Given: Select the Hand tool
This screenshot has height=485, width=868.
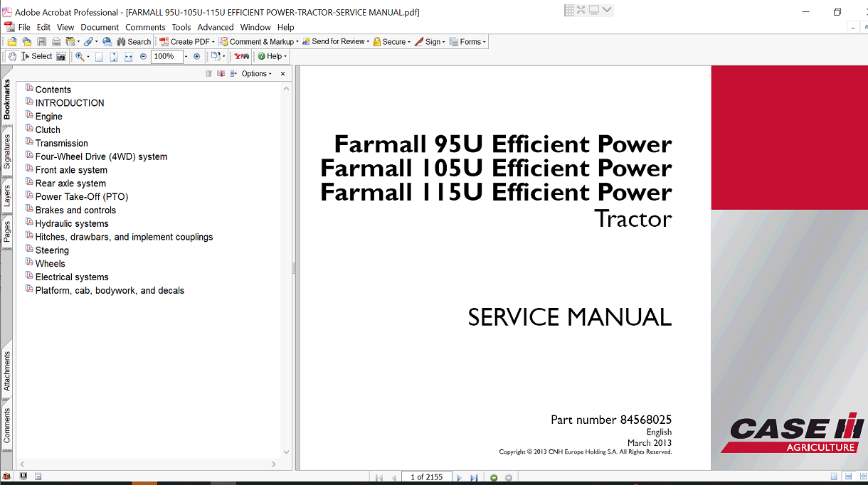Looking at the screenshot, I should (x=11, y=56).
